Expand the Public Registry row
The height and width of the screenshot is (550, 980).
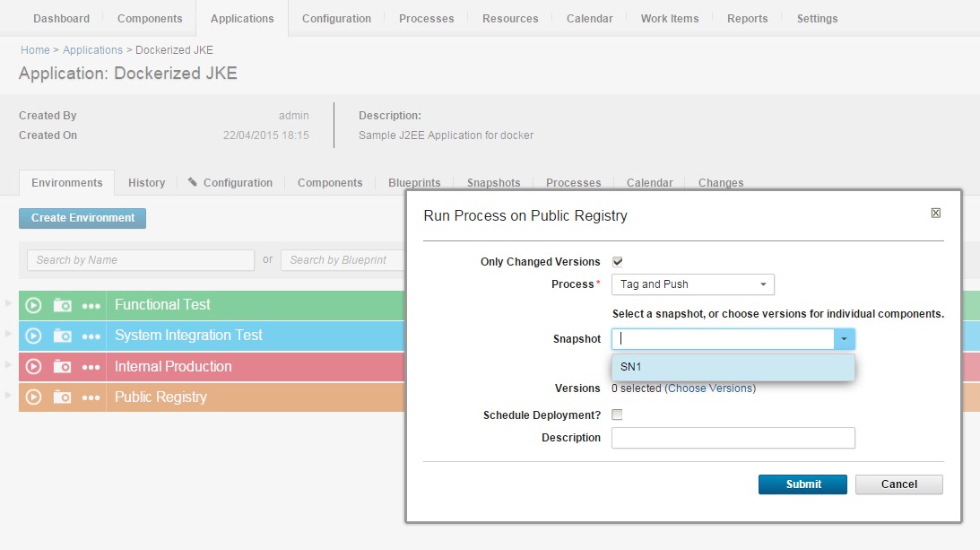click(8, 395)
